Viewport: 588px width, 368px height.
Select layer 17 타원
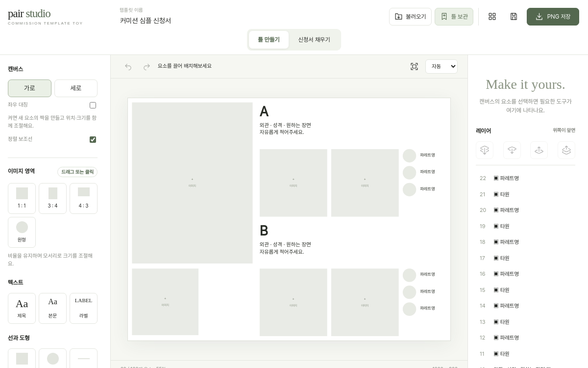pos(525,258)
